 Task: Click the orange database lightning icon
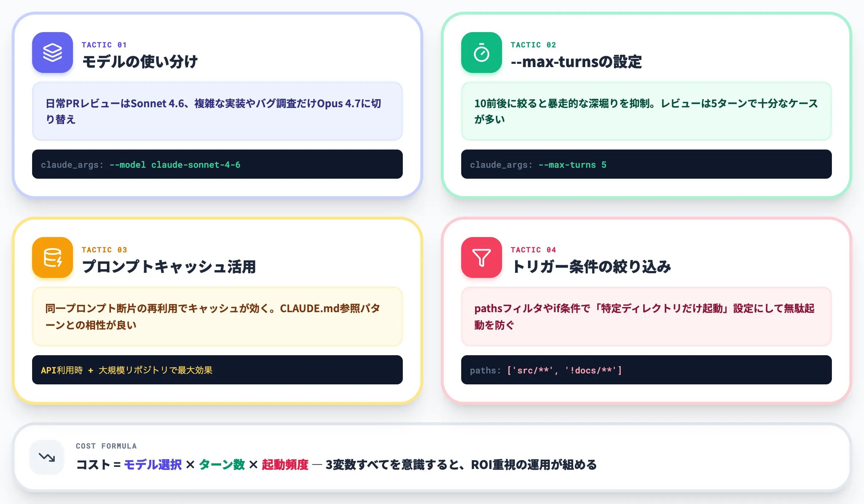pos(53,257)
